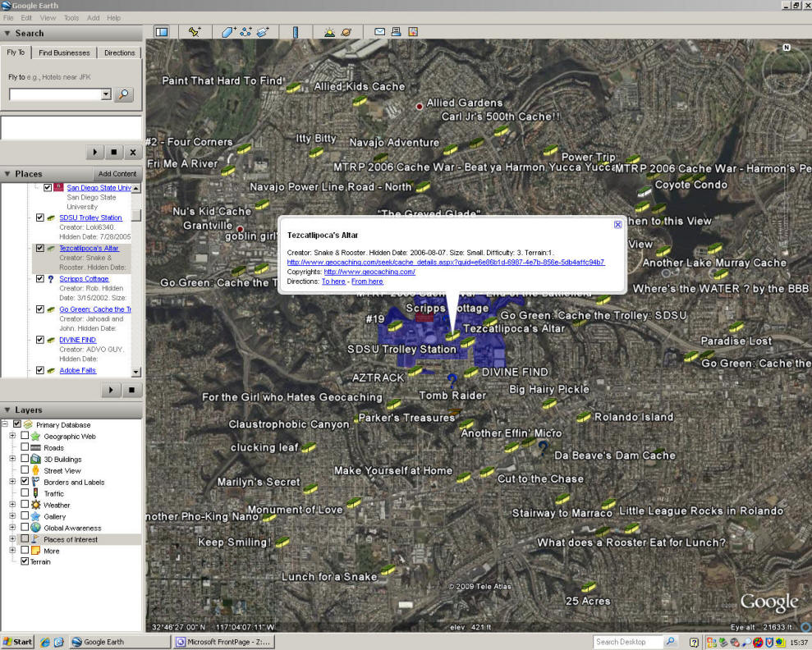Expand the Gallery layer node
Viewport: 812px width, 650px height.
(x=12, y=516)
